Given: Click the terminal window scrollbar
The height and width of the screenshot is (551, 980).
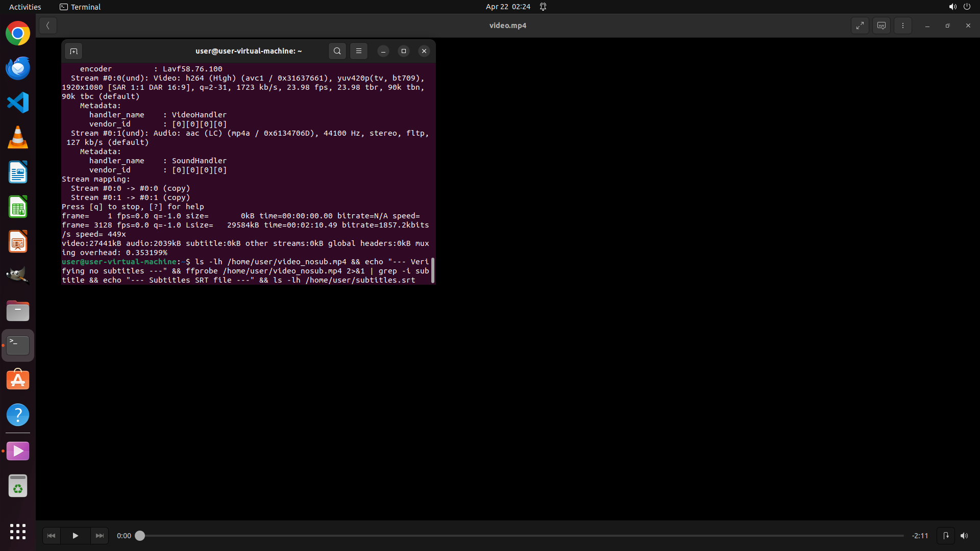Looking at the screenshot, I should click(x=433, y=270).
